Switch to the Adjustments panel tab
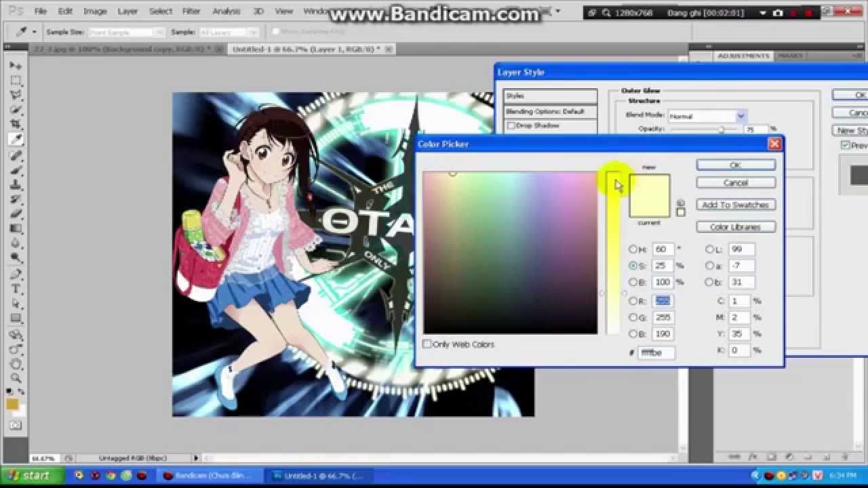This screenshot has width=868, height=488. coord(744,56)
